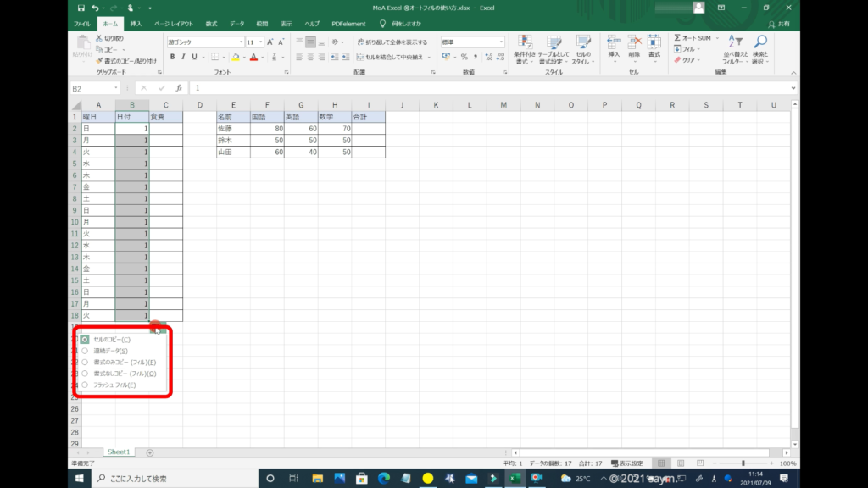The width and height of the screenshot is (868, 488).
Task: Switch to the 挿入 ribbon tab
Action: tap(136, 24)
